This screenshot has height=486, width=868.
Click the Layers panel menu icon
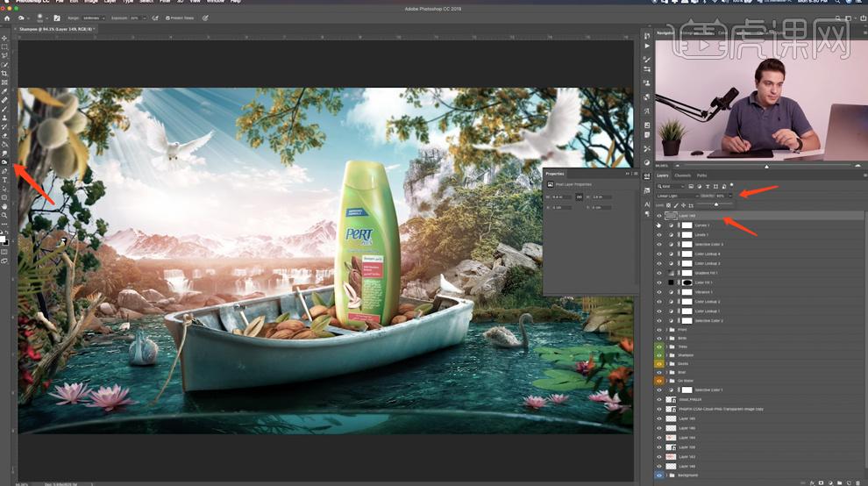(864, 175)
